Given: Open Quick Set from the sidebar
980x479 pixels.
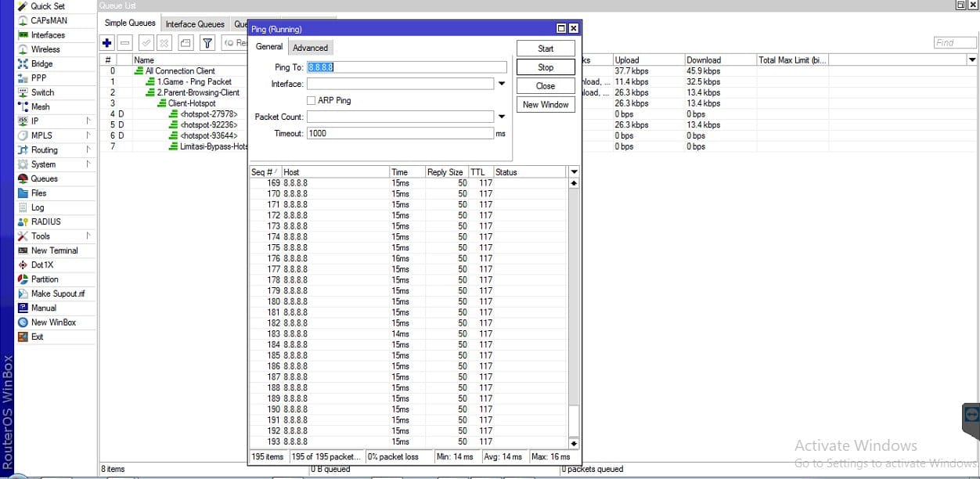Looking at the screenshot, I should [x=47, y=6].
